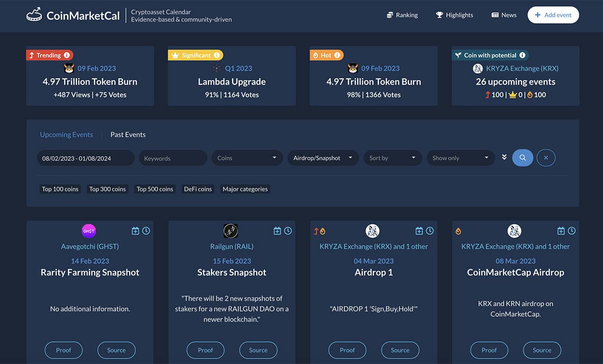Click the Hot badge info icon
The width and height of the screenshot is (603, 364).
(337, 55)
